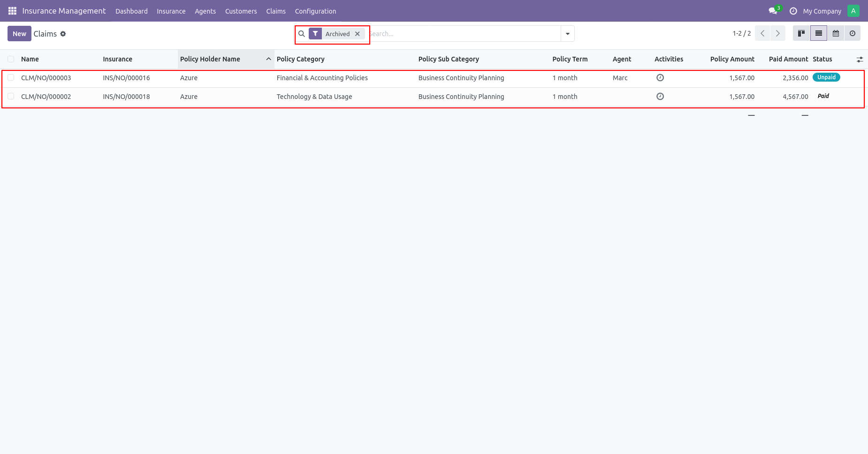This screenshot has height=454, width=868.
Task: Open activity clock for CLM/NO/000003
Action: tap(660, 78)
